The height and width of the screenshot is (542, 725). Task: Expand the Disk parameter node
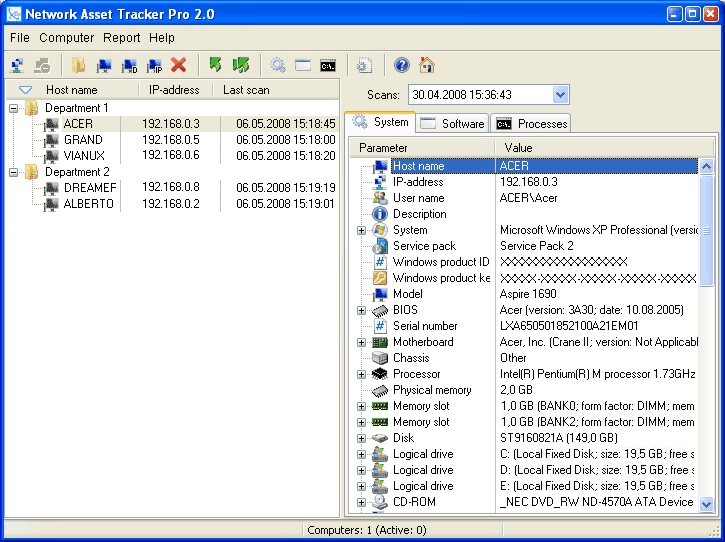(362, 438)
